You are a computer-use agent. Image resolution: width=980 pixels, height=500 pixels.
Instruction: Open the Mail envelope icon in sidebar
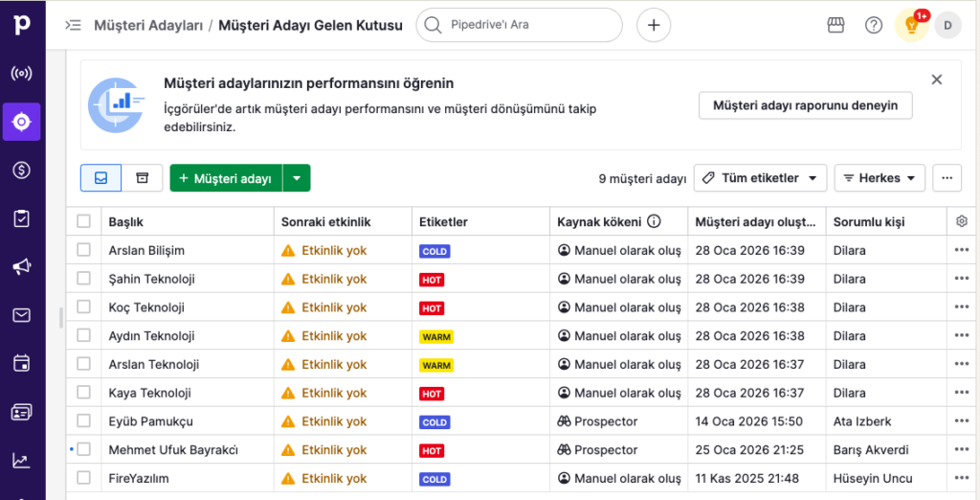pyautogui.click(x=21, y=315)
